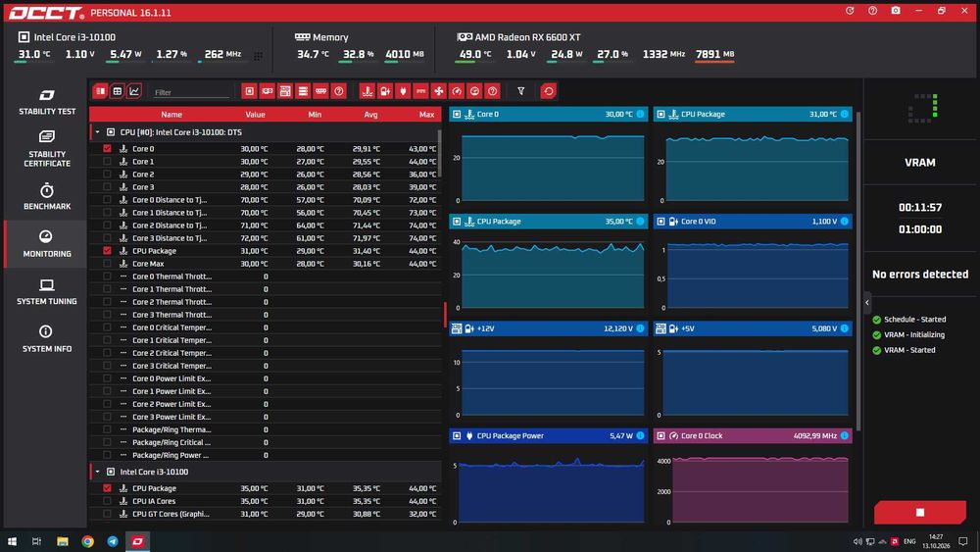Check the Core 2 checkbox
The width and height of the screenshot is (980, 552).
[107, 174]
